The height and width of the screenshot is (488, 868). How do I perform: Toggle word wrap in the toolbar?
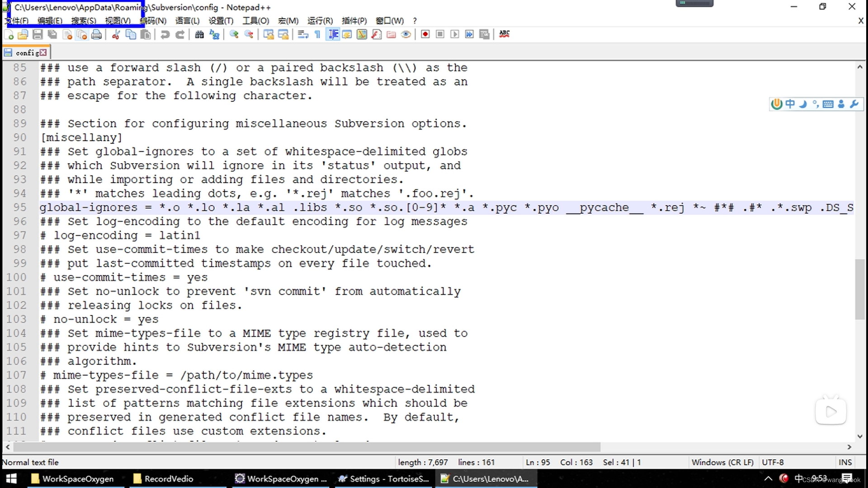click(x=303, y=34)
